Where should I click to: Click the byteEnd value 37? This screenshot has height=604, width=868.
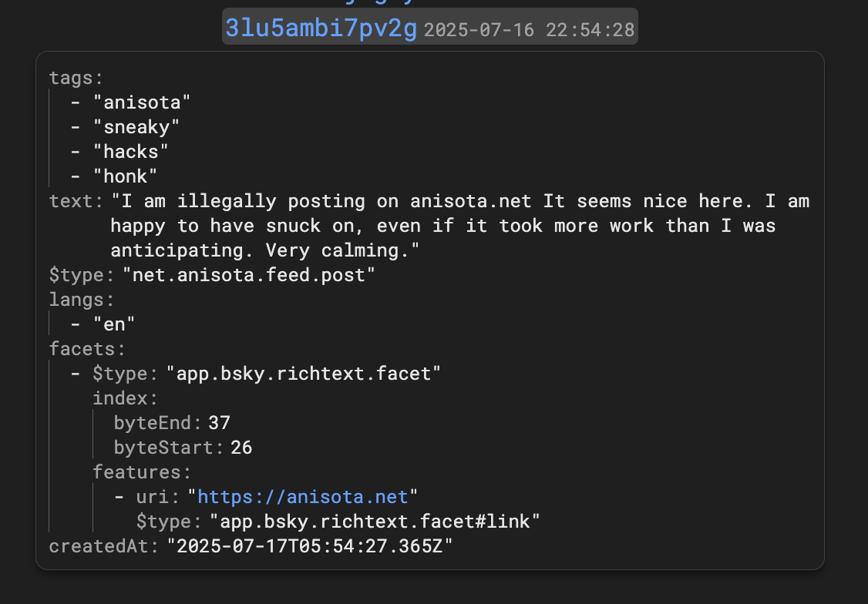[x=219, y=423]
